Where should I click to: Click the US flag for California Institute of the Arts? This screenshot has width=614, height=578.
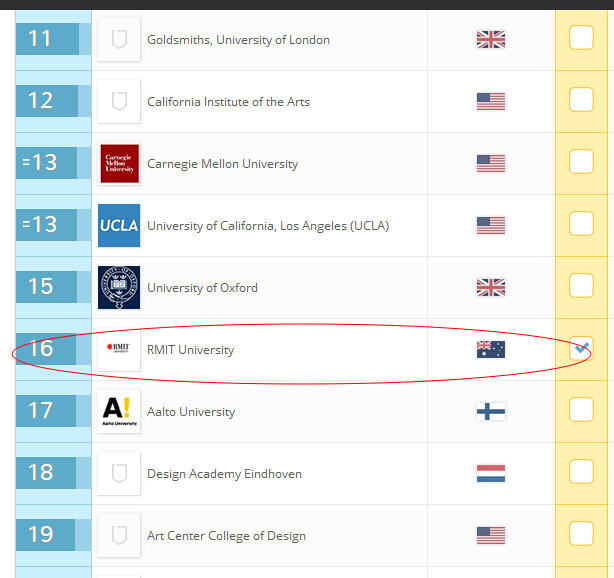(491, 102)
